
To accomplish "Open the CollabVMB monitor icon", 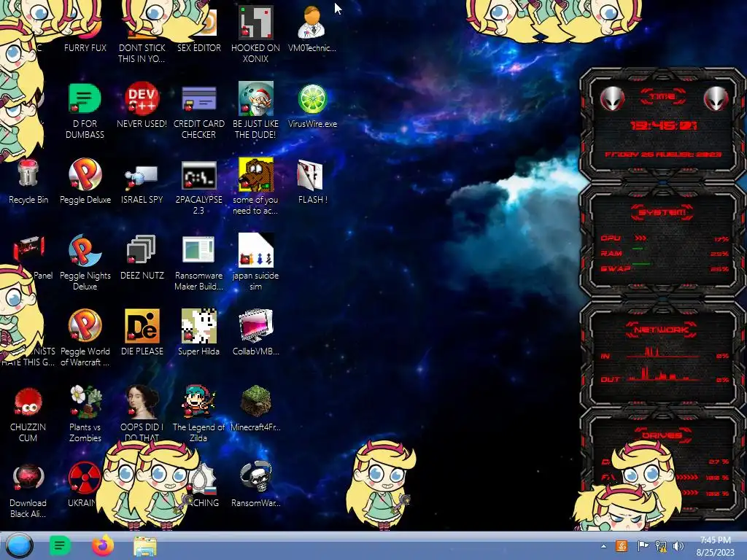I will point(256,326).
